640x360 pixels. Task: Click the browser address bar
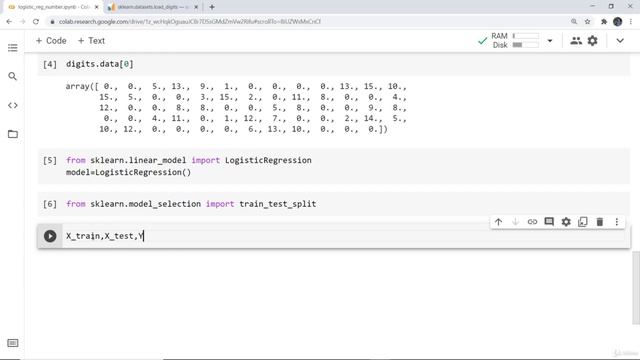tap(310, 22)
